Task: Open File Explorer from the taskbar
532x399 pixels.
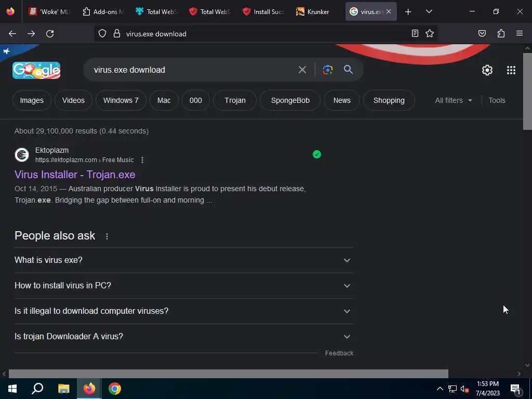Action: (63, 389)
